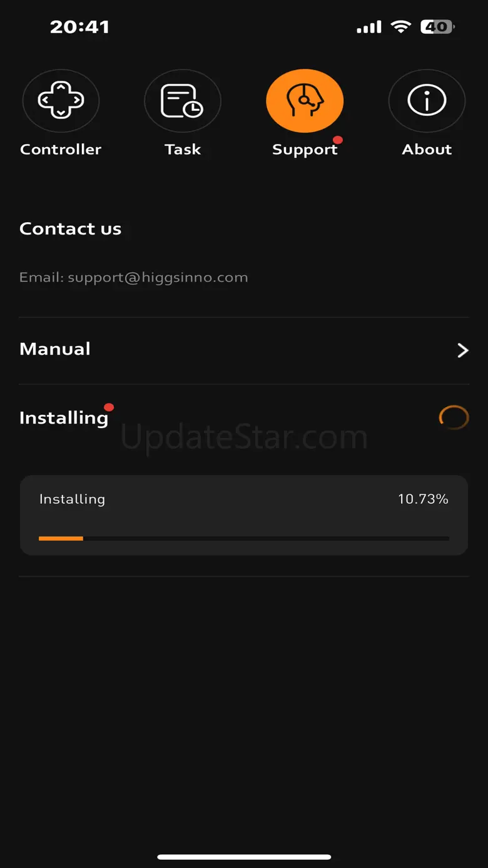Viewport: 488px width, 868px height.
Task: Tap the cellular signal bars icon
Action: pyautogui.click(x=369, y=27)
